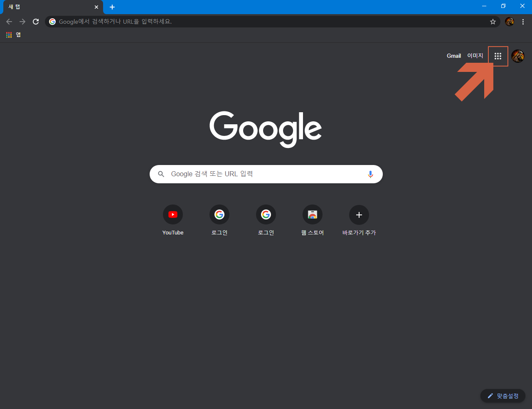Add a shortcut via 바로가기 추가
The height and width of the screenshot is (409, 532).
click(359, 221)
